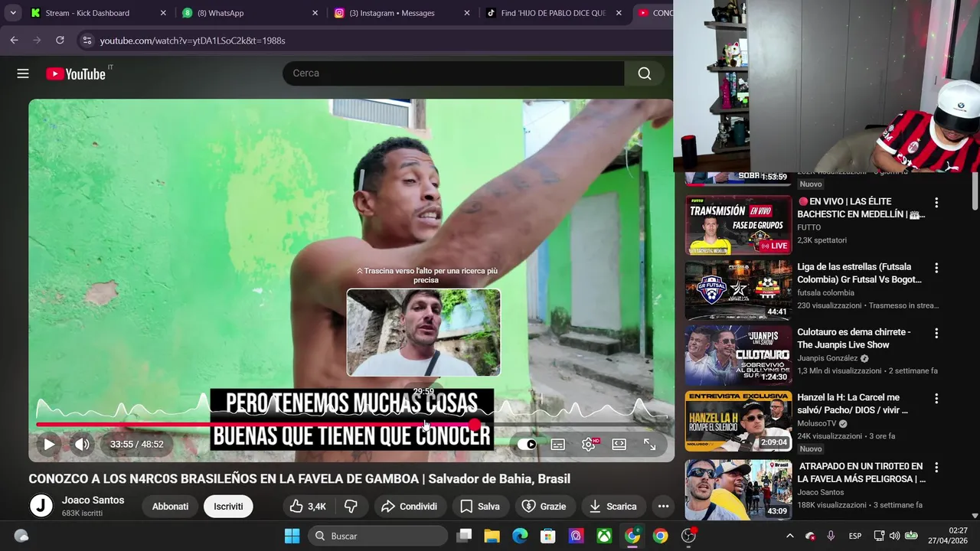Dislike the video

[351, 506]
